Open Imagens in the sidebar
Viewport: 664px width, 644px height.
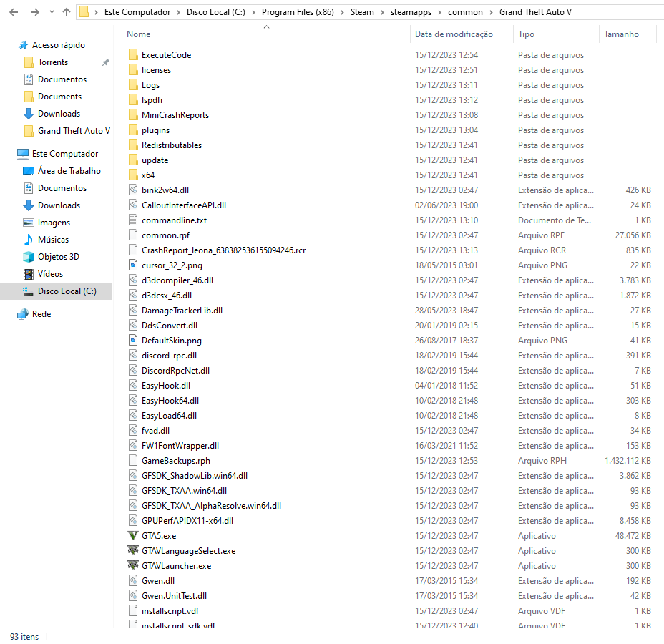pyautogui.click(x=54, y=223)
